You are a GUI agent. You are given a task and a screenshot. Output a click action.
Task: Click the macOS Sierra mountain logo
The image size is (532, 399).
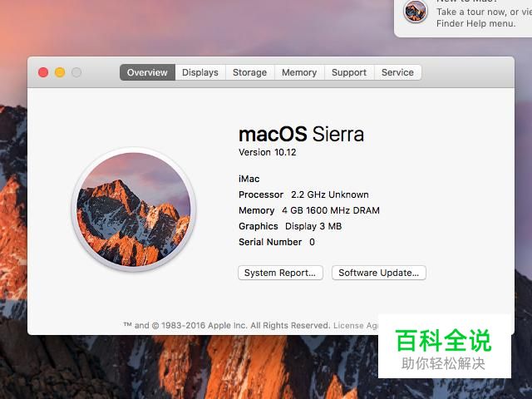pos(134,209)
